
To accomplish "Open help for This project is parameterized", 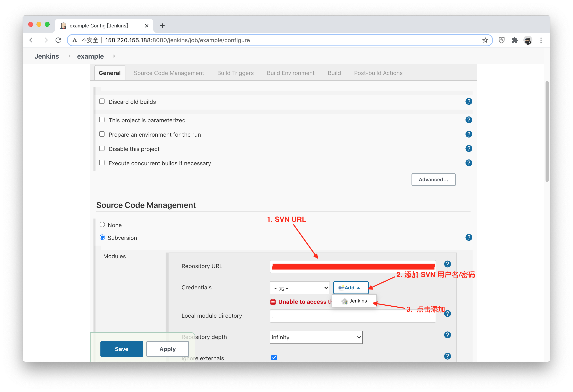I will (x=468, y=120).
